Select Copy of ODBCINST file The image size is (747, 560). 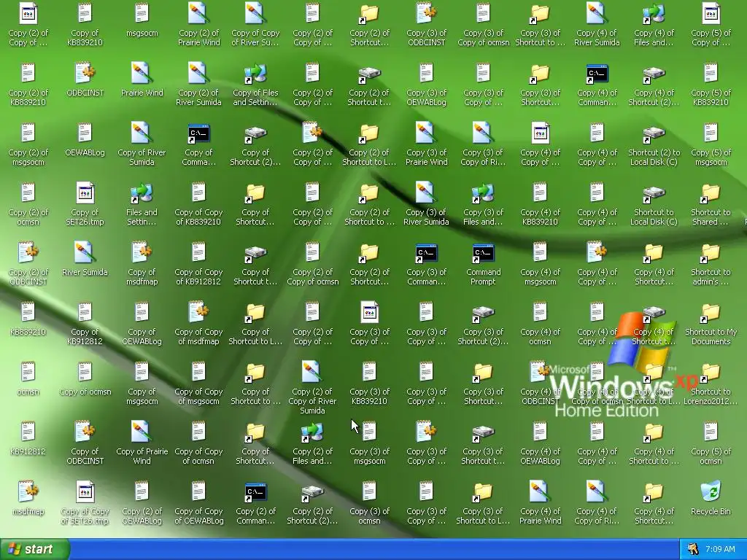pos(85,432)
